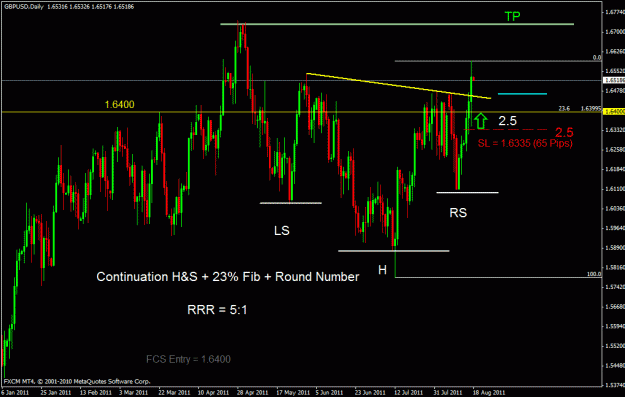
Task: Select the white line above the LS label
Action: [x=291, y=203]
